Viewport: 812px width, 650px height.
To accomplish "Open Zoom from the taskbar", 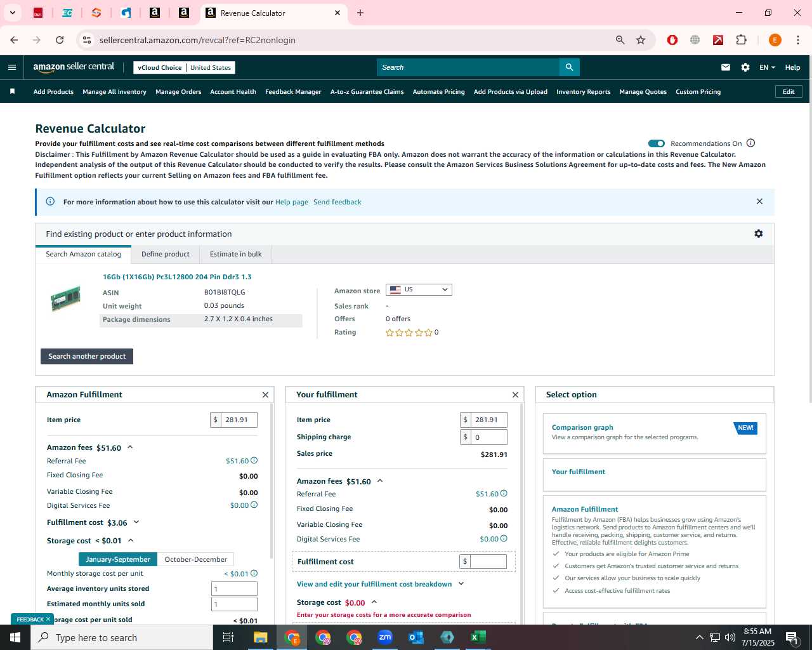I will (385, 637).
